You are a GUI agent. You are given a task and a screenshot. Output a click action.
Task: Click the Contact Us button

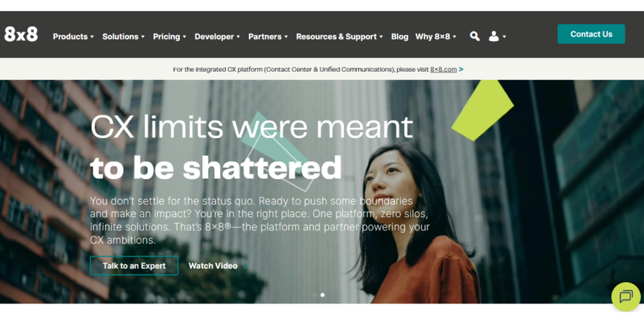[591, 34]
